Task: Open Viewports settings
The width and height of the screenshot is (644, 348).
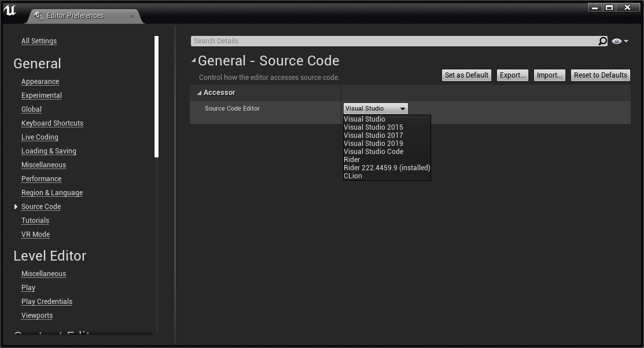Action: (37, 316)
